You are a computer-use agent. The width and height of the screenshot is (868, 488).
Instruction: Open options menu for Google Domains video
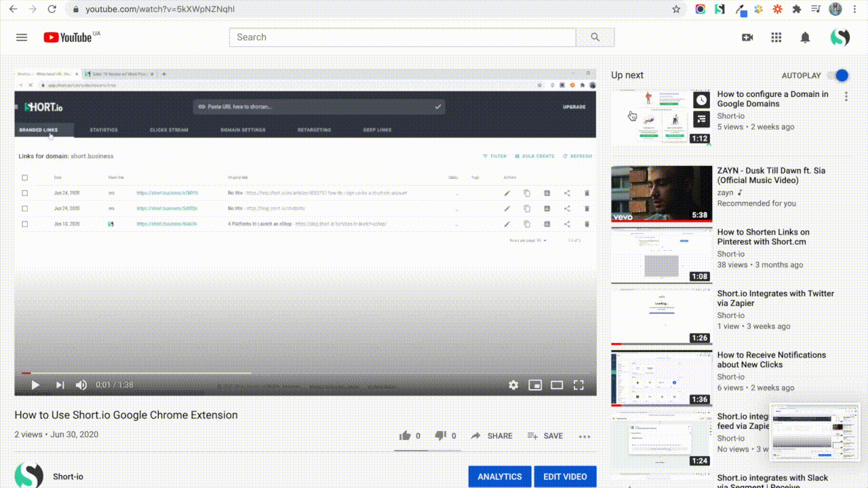click(846, 97)
